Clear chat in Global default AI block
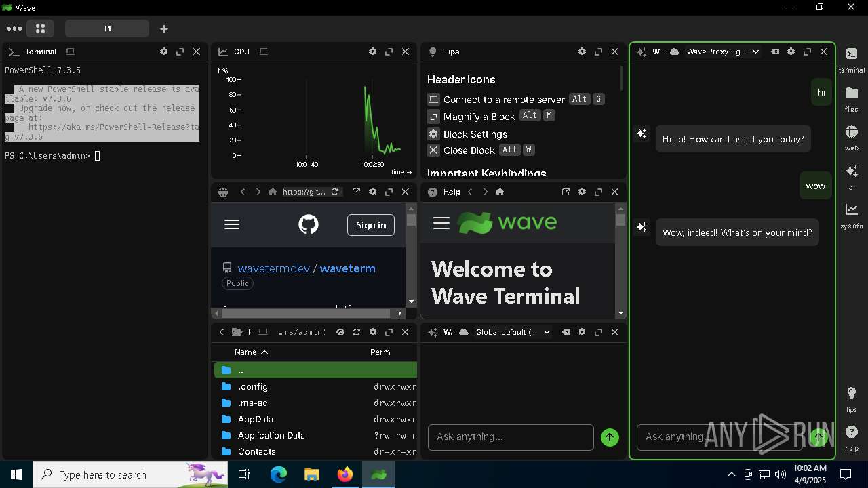Image resolution: width=868 pixels, height=488 pixels. [x=566, y=332]
